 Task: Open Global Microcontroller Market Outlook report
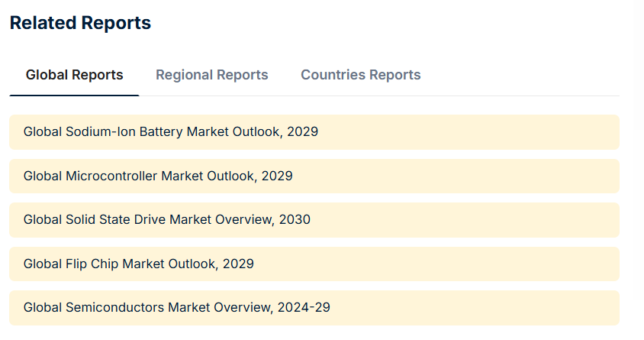pos(158,176)
